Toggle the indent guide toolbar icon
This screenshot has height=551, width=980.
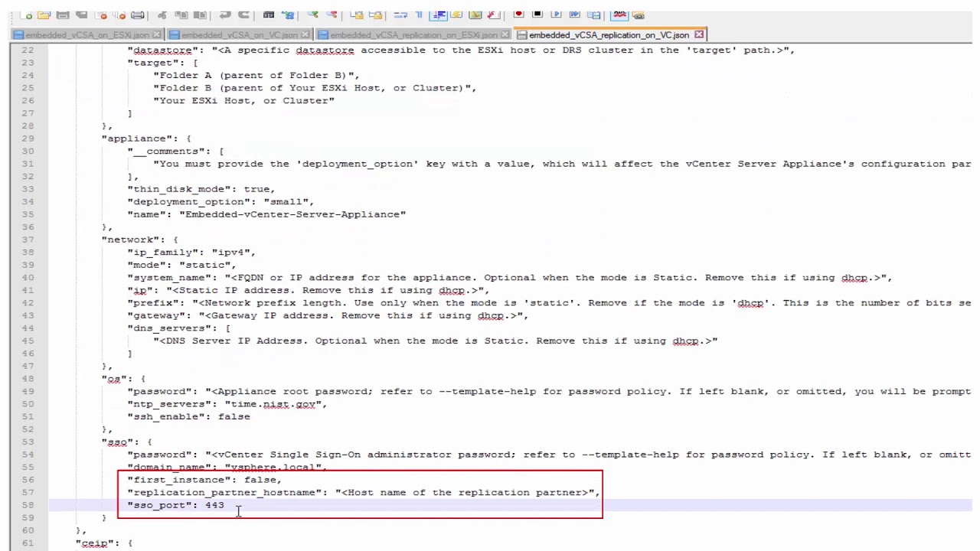coord(438,15)
